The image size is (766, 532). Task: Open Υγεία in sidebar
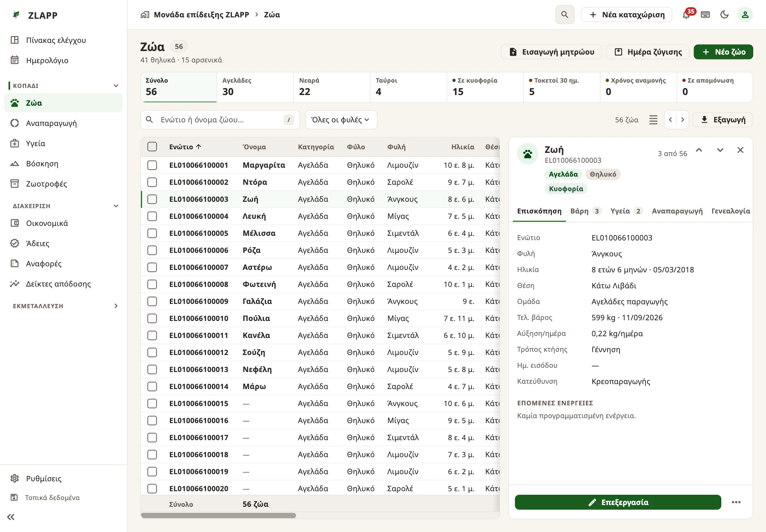(63, 143)
